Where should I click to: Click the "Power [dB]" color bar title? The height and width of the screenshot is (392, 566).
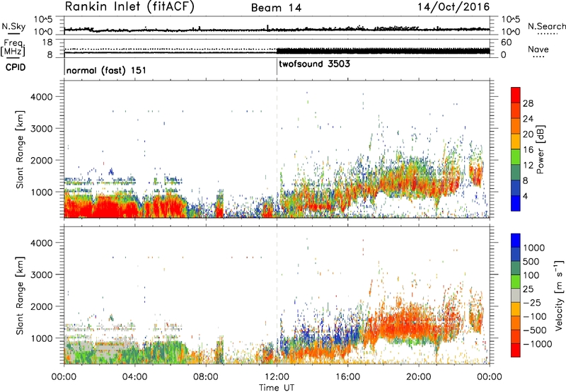tap(541, 149)
